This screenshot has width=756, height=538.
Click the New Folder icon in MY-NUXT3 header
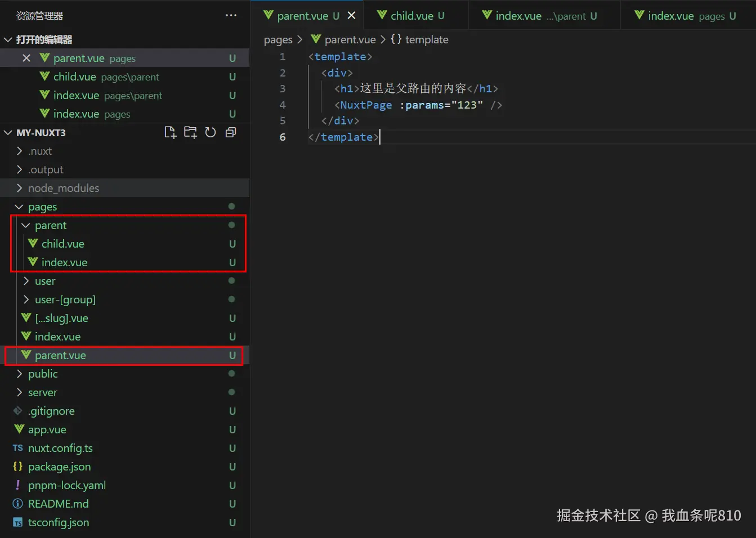[190, 132]
